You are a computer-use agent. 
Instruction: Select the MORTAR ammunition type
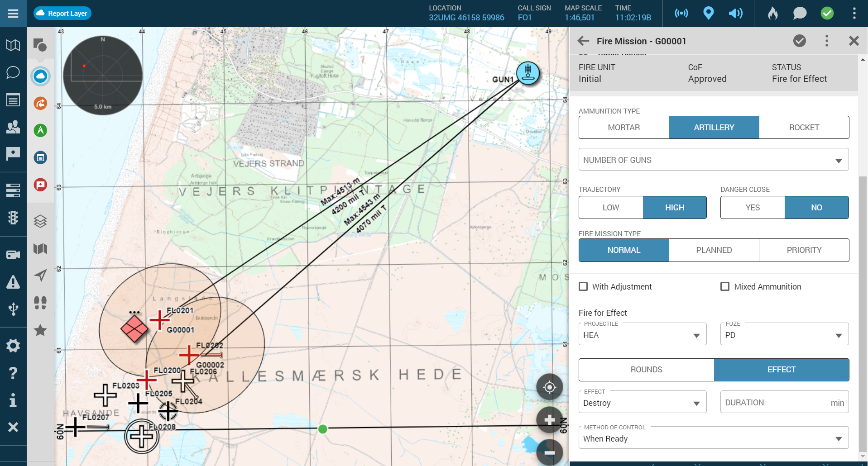[623, 128]
